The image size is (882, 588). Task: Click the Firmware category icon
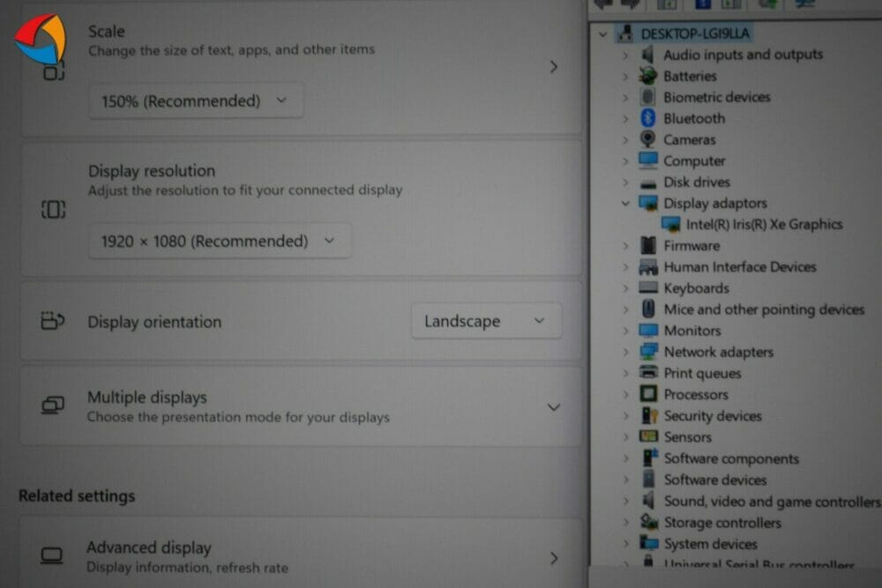click(x=648, y=245)
